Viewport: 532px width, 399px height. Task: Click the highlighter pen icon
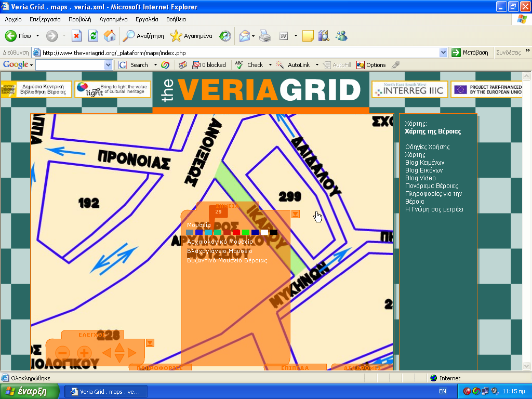[395, 65]
